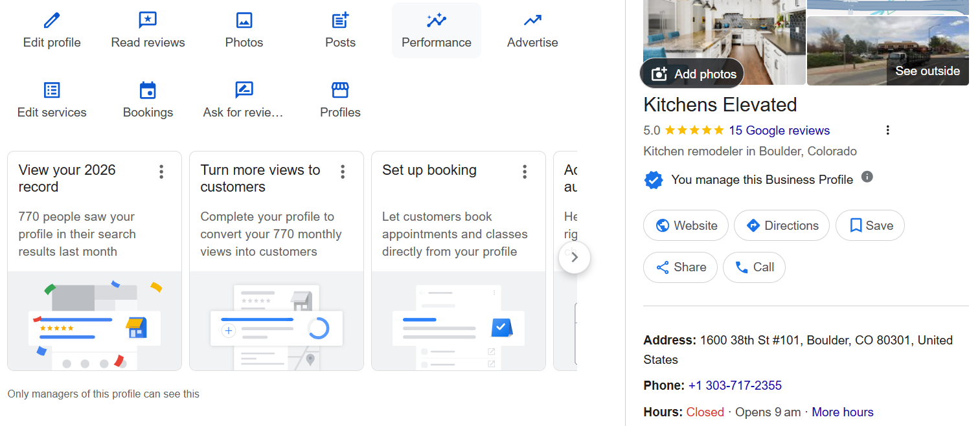Click the Kitchens Elevated business name

click(x=720, y=105)
